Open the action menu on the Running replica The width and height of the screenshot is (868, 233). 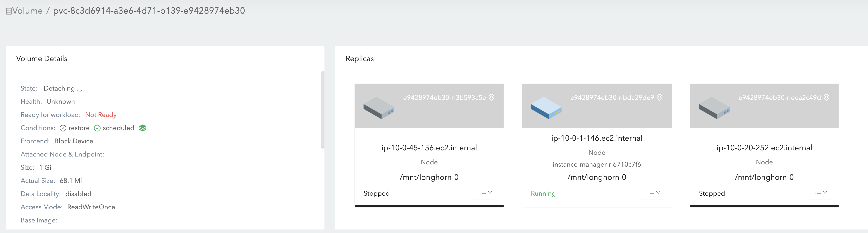pos(653,192)
